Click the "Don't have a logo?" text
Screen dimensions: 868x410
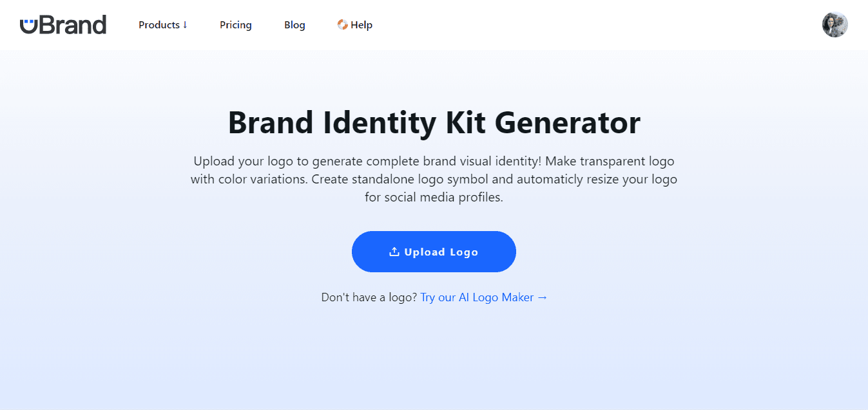tap(369, 297)
